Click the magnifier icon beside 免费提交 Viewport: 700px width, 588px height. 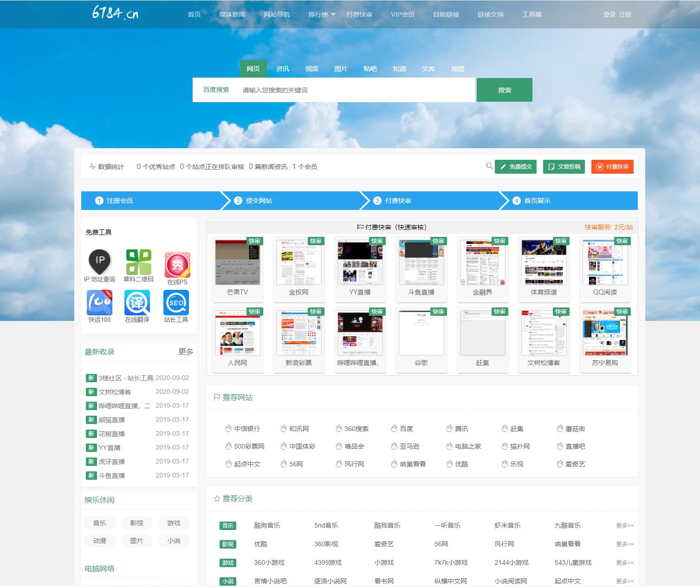[x=489, y=166]
